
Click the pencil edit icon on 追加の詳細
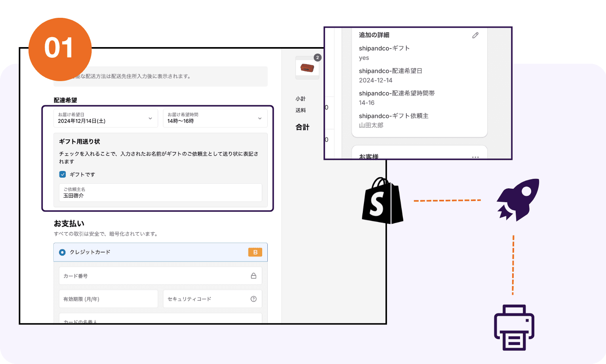[475, 35]
